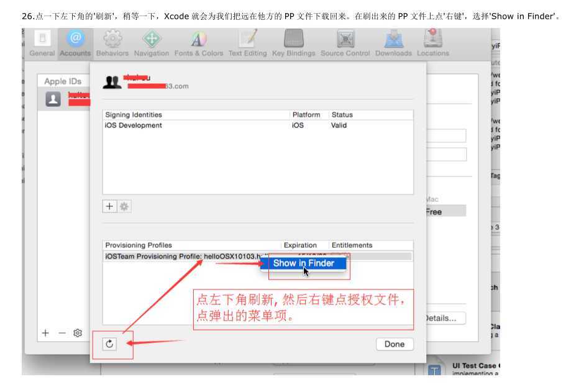Click the Status column header
566x392 pixels.
(342, 115)
